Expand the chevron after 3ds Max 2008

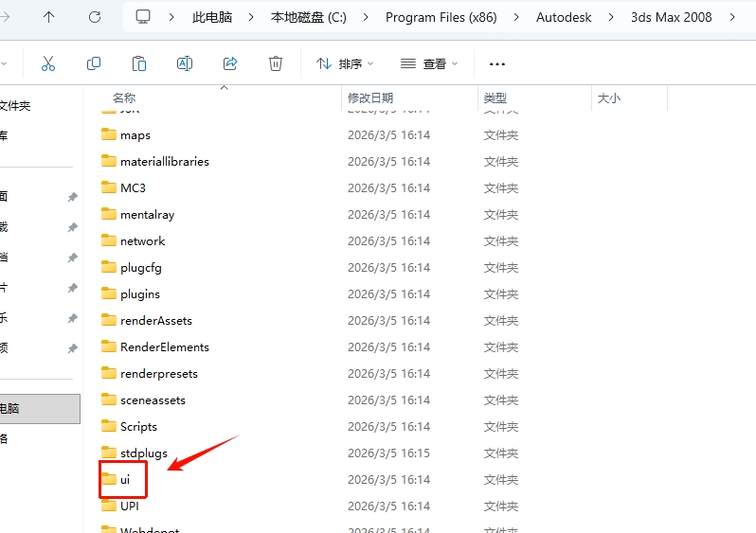click(x=733, y=17)
